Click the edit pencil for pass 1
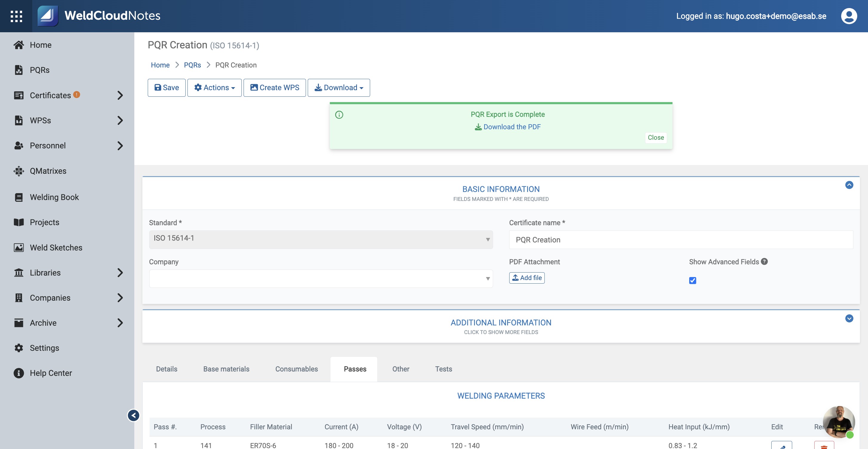This screenshot has height=449, width=868. point(781,446)
